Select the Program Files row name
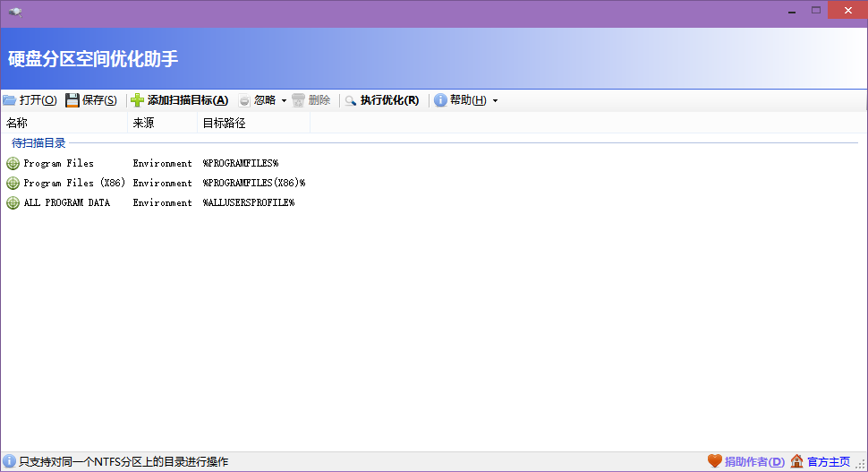 pos(59,163)
